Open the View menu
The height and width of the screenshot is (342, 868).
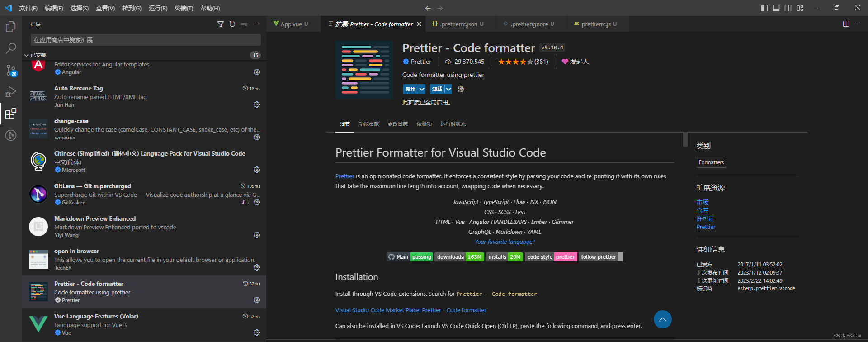[105, 8]
